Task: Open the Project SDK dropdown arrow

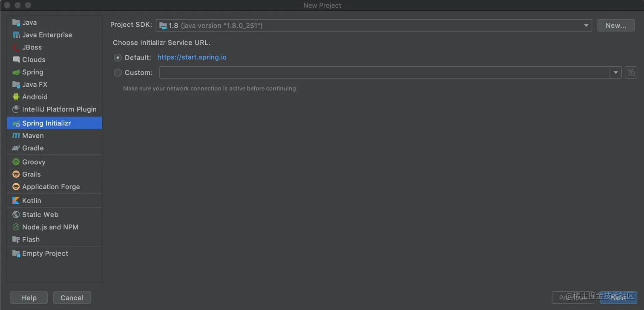Action: (x=586, y=26)
